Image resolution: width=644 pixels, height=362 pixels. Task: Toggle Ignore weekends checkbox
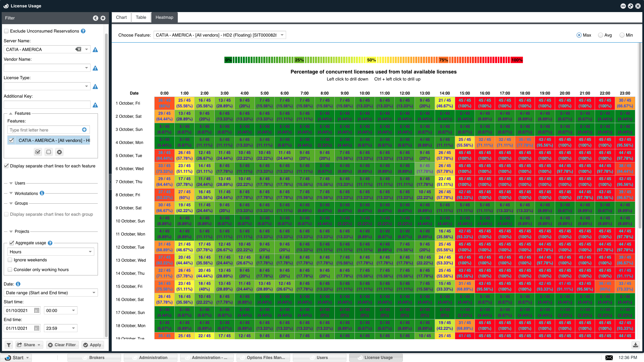[x=10, y=260]
